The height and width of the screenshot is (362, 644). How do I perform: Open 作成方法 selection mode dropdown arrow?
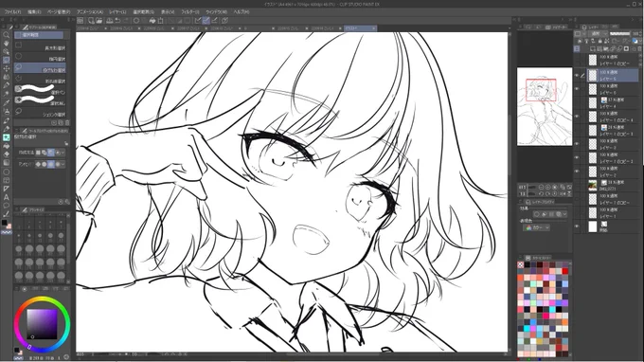63,153
